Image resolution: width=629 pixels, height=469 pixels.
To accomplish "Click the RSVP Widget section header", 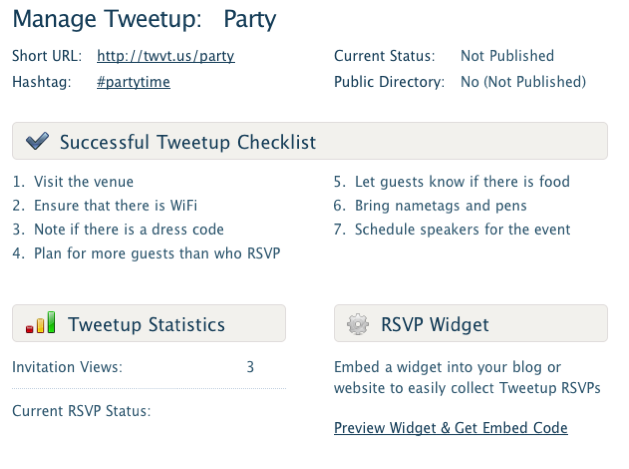I will pos(435,324).
